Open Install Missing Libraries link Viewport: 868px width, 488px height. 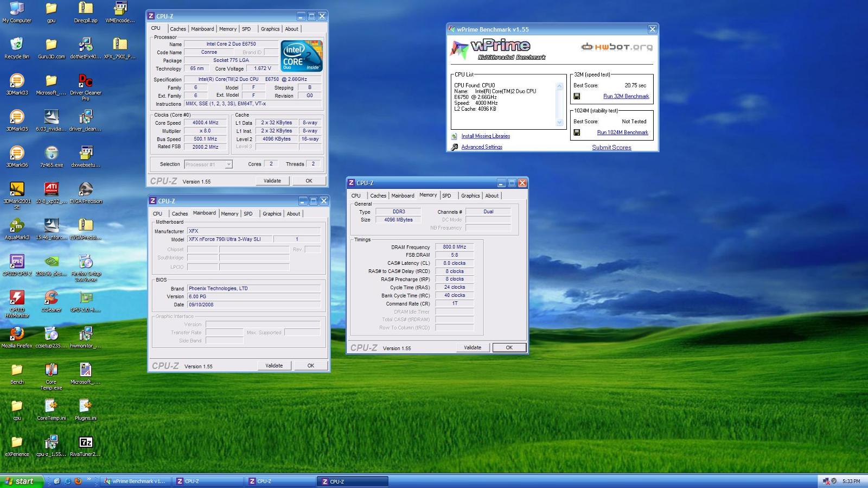click(x=486, y=136)
